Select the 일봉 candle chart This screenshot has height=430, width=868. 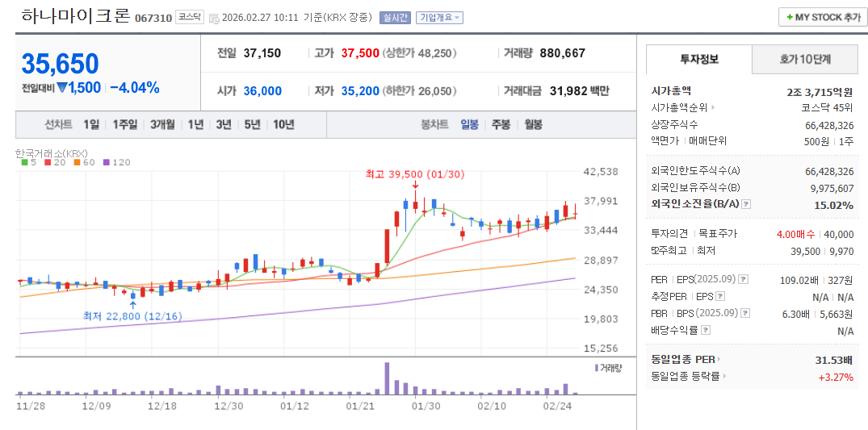click(470, 124)
